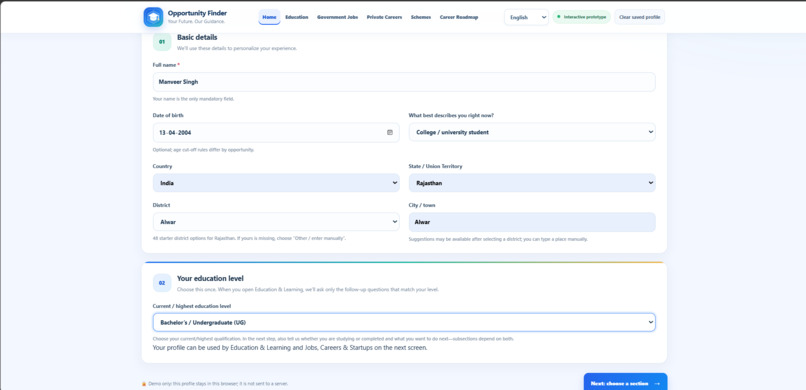Click 'Your Future. Our Guidance.' tagline
Viewport: 806px width, 390px height.
pos(196,22)
